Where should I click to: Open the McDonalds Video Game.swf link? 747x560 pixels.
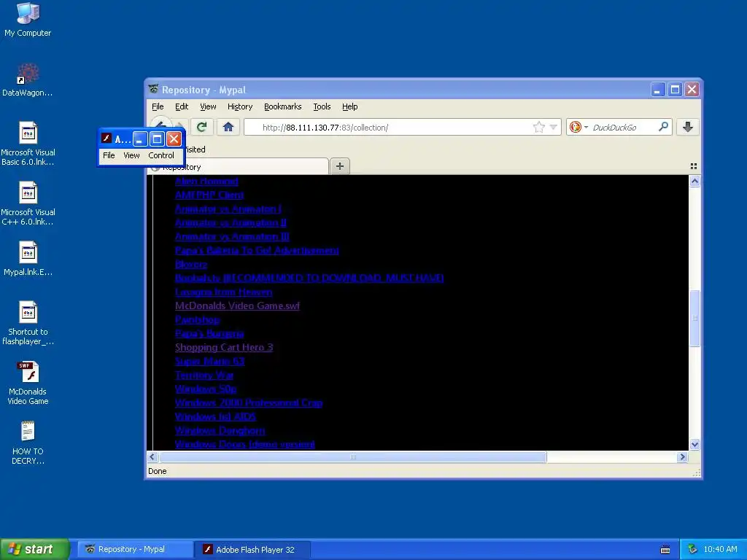coord(237,306)
